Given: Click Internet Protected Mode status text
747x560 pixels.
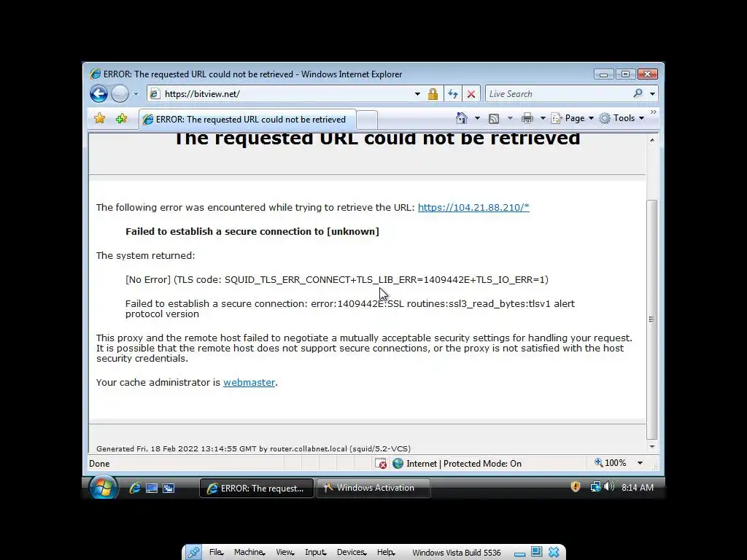Looking at the screenshot, I should (x=463, y=463).
